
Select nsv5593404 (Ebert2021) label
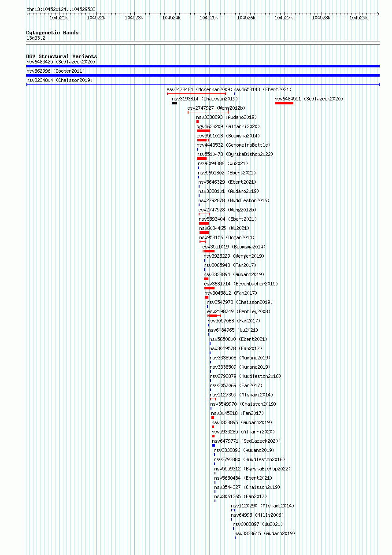[228, 219]
